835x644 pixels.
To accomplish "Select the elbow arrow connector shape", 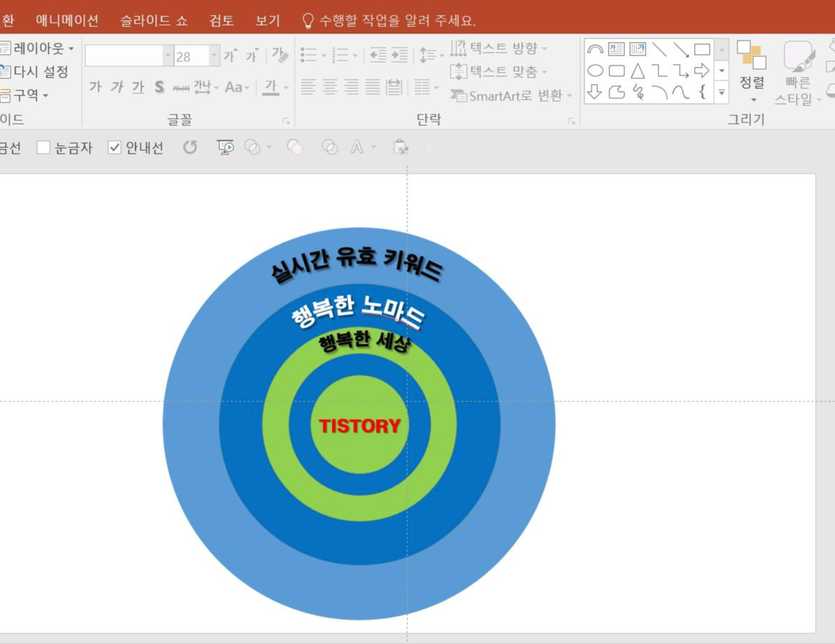I will 681,70.
